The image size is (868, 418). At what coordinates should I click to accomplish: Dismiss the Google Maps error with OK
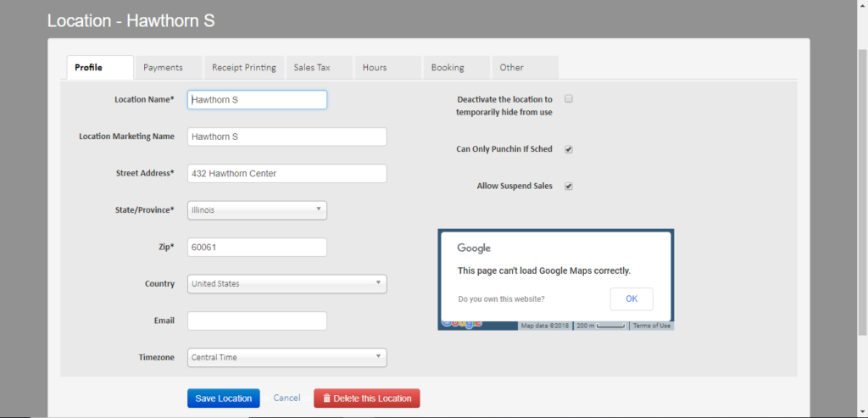click(x=631, y=299)
